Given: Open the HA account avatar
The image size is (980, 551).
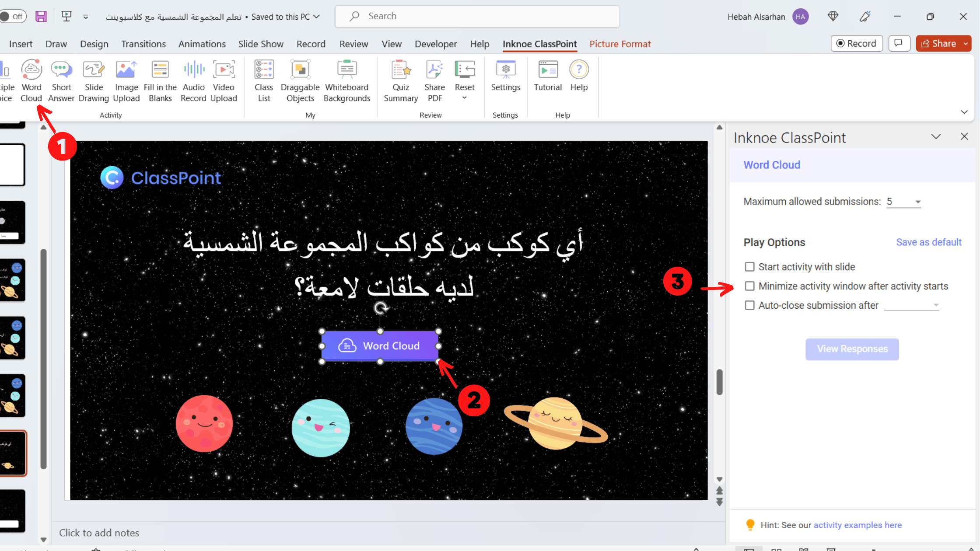Looking at the screenshot, I should [x=800, y=17].
